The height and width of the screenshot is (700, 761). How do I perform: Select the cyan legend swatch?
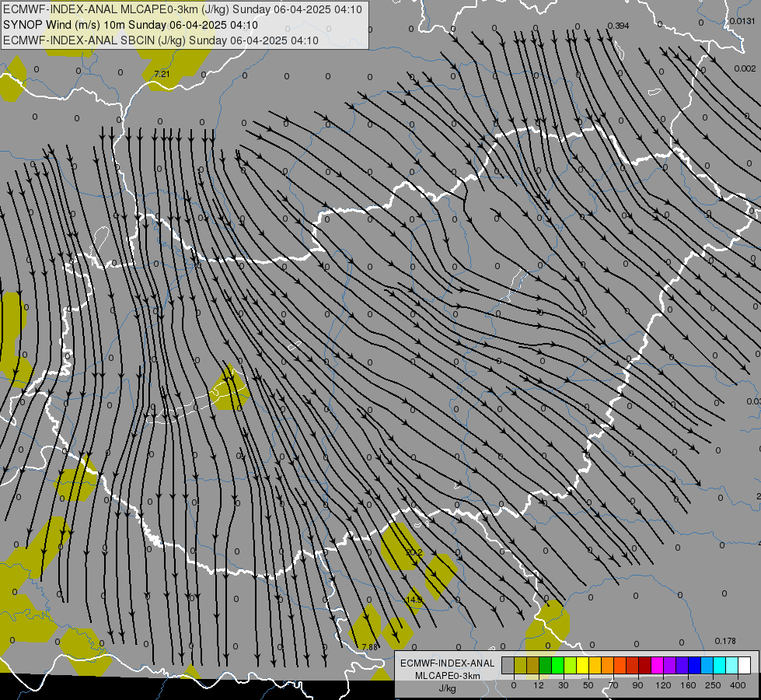click(720, 666)
